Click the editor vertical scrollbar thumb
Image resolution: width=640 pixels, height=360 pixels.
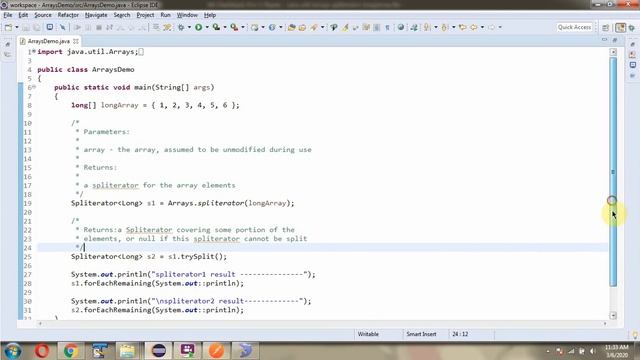point(613,171)
